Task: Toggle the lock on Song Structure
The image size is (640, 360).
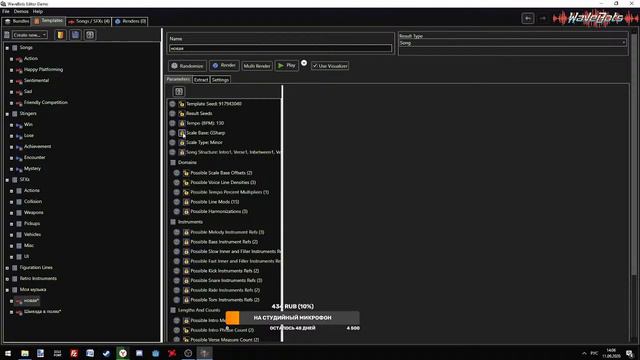Action: click(x=182, y=152)
